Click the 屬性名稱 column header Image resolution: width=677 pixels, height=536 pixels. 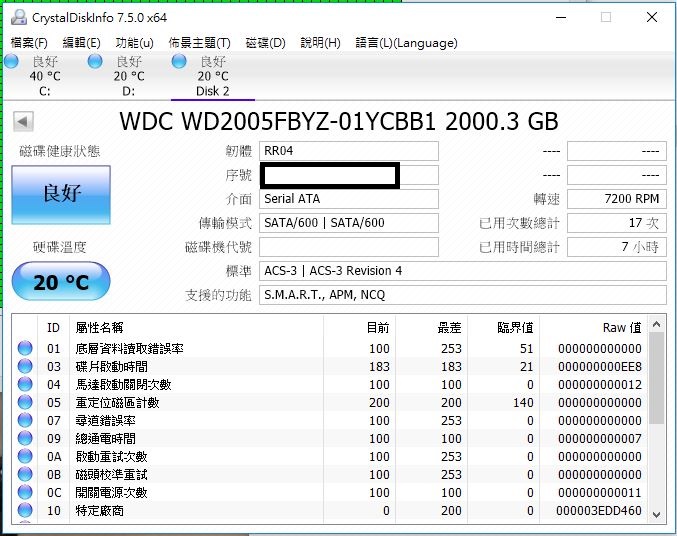pos(196,327)
